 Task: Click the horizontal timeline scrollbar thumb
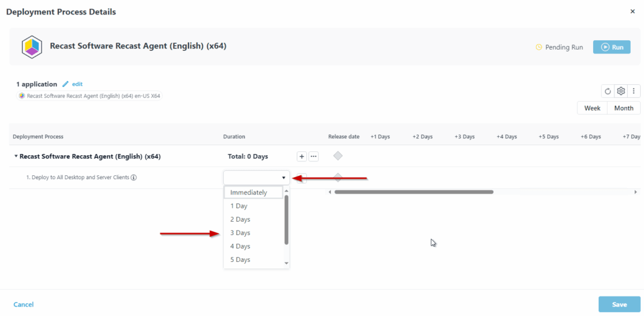(413, 192)
